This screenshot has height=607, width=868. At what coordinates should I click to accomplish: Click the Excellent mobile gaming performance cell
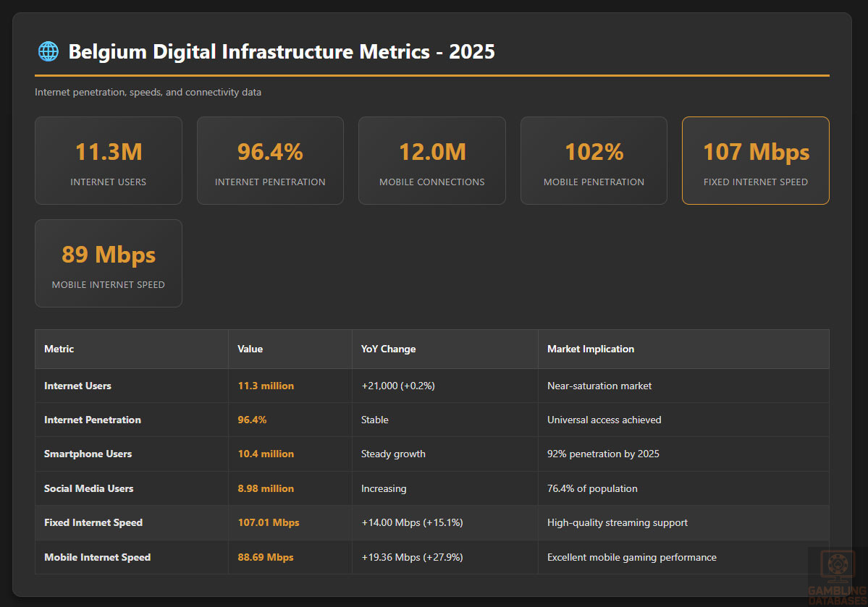(x=631, y=557)
